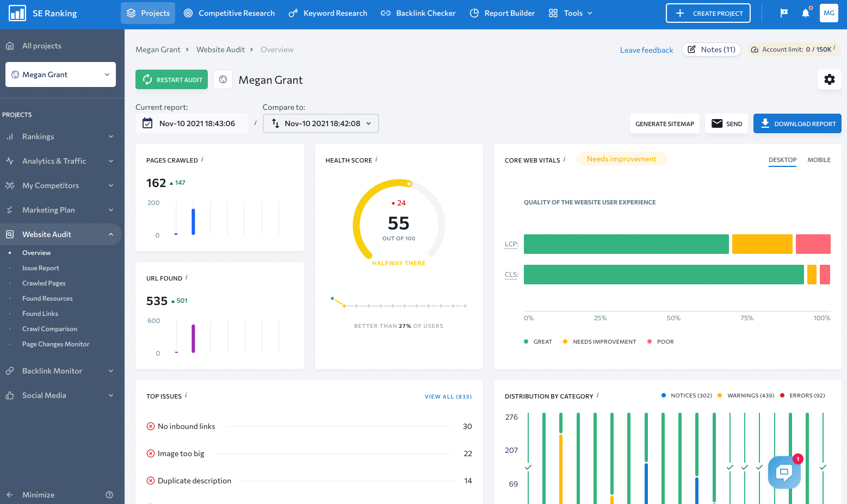The width and height of the screenshot is (847, 504).
Task: Click the Health Score info icon
Action: click(x=376, y=159)
